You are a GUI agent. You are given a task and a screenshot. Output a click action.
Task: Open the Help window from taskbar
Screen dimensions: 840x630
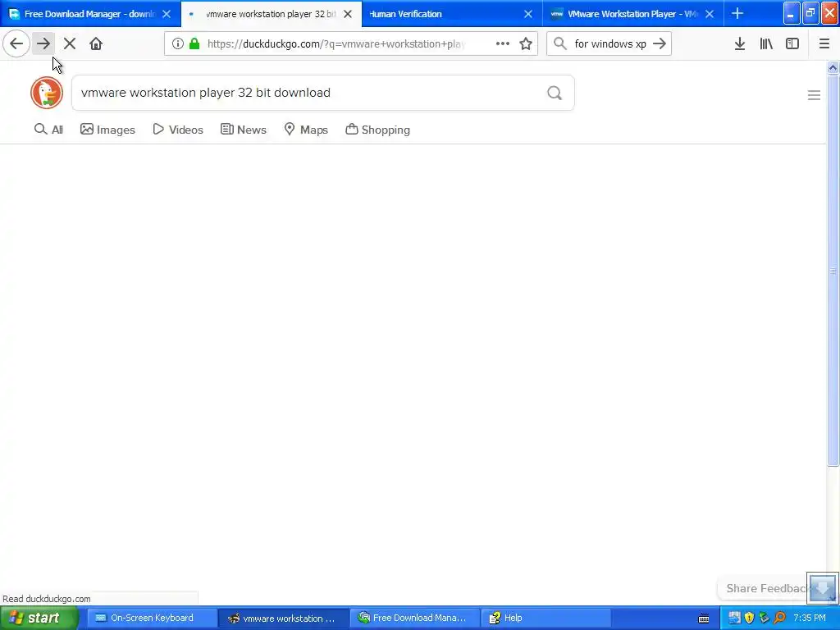point(546,619)
